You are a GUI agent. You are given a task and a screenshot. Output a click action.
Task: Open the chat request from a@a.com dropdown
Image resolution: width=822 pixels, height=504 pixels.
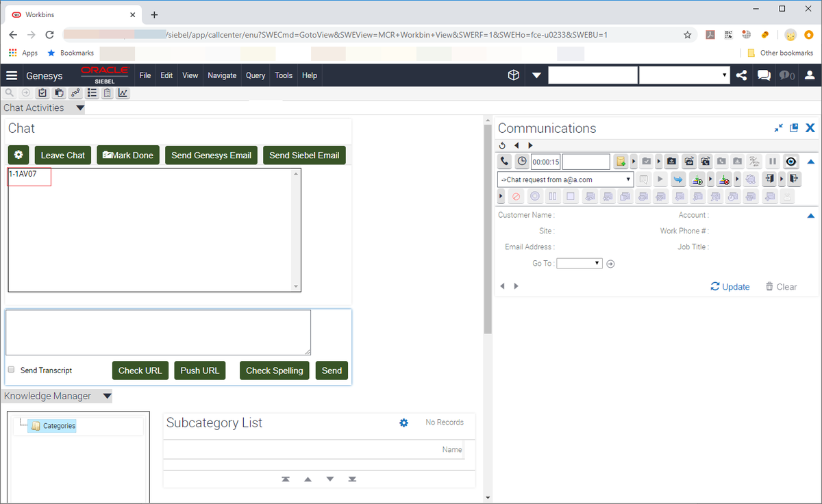(565, 179)
